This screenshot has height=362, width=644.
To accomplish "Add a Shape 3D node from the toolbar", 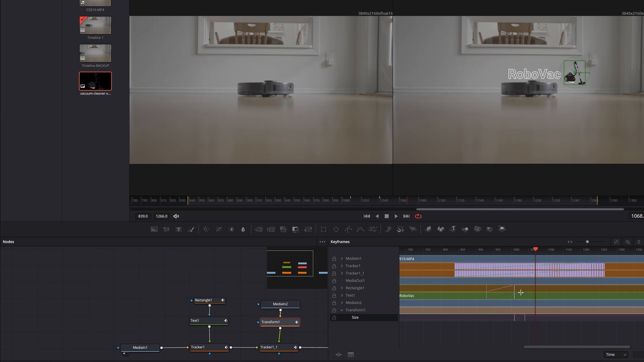I will click(441, 229).
